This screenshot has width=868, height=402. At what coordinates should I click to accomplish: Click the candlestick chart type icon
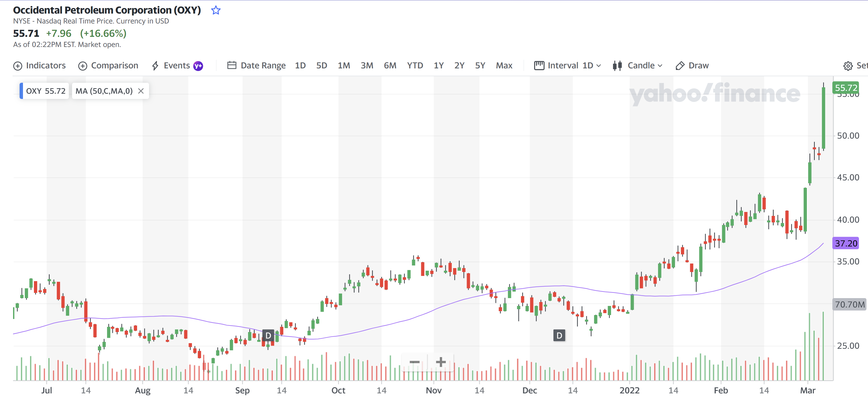click(617, 66)
